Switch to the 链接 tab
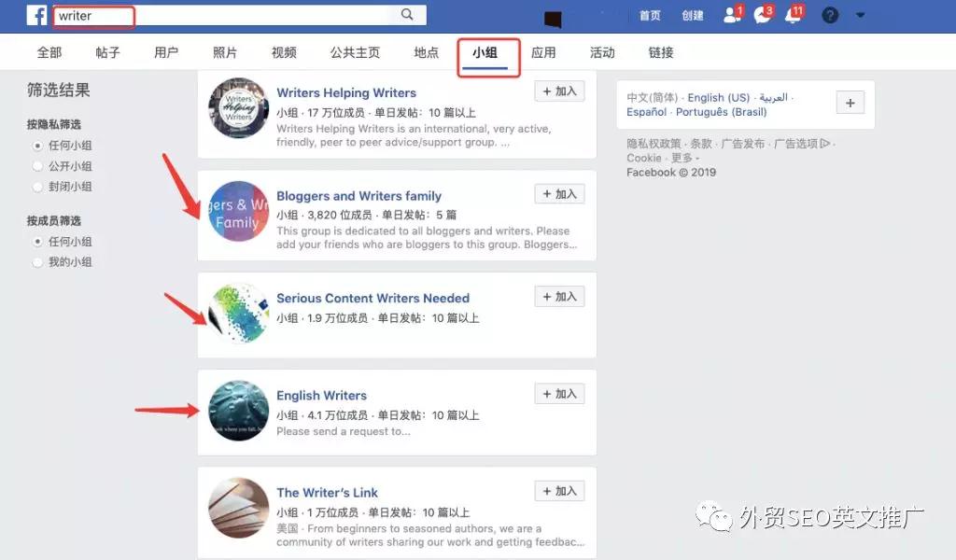This screenshot has width=956, height=560. tap(661, 52)
